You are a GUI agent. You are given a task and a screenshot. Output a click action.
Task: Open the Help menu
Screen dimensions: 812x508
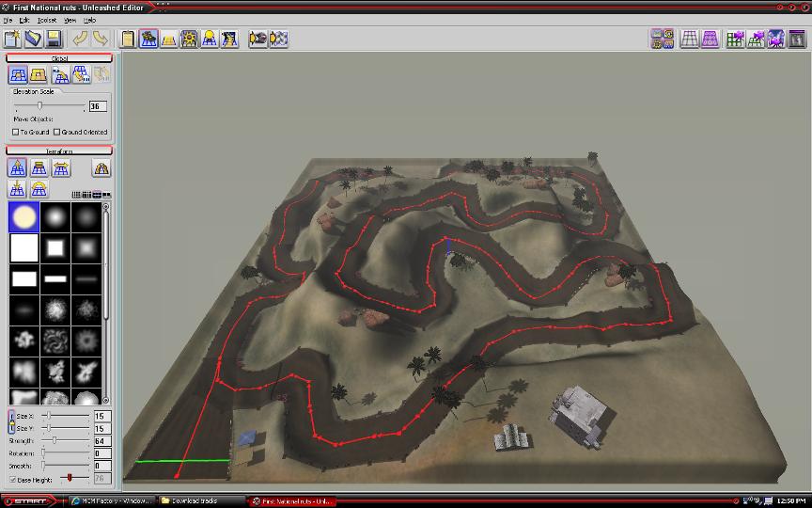click(x=90, y=20)
